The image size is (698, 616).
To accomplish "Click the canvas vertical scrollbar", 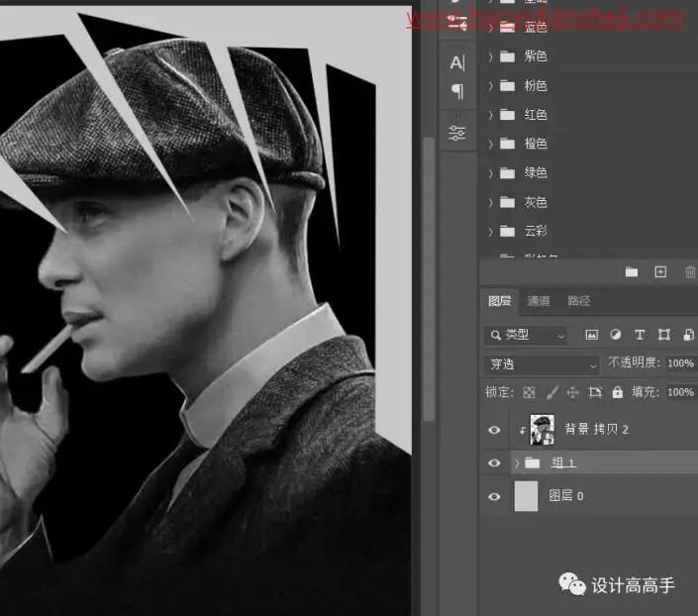I will (429, 279).
